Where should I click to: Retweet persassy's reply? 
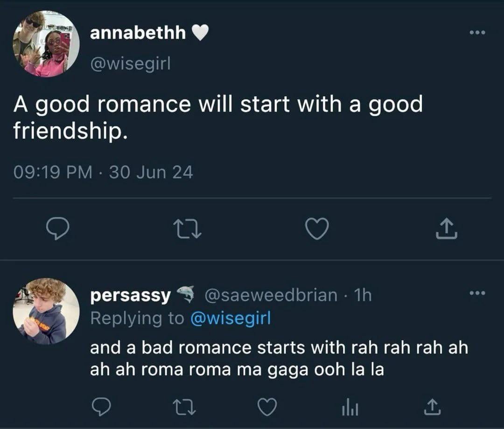[x=184, y=407]
